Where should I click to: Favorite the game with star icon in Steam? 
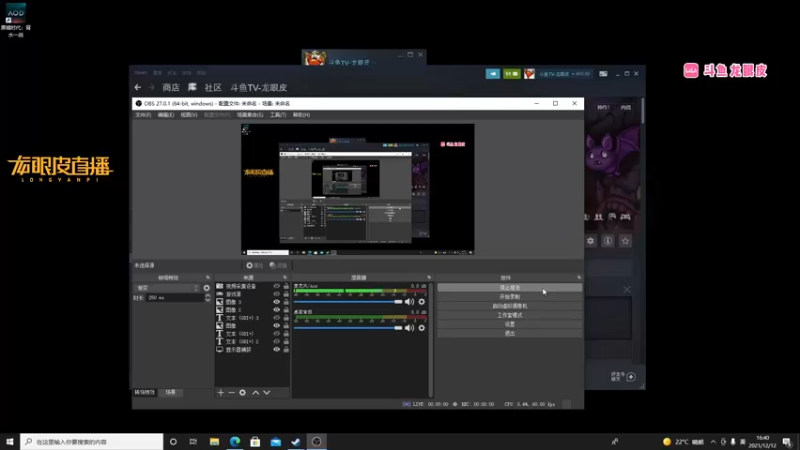click(625, 241)
